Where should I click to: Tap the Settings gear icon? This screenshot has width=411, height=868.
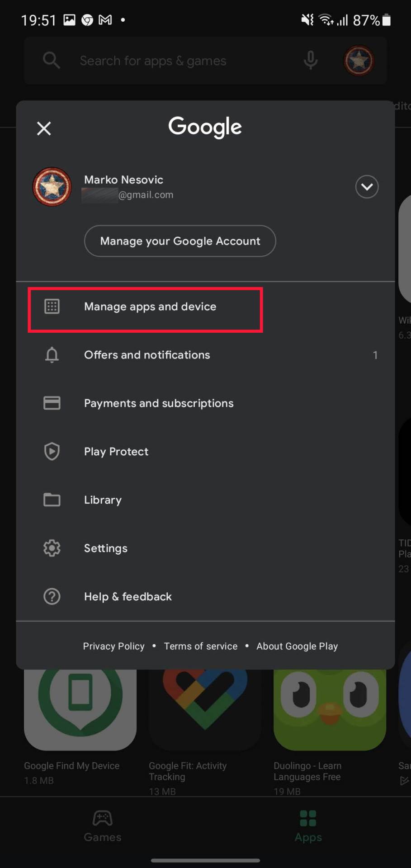52,548
